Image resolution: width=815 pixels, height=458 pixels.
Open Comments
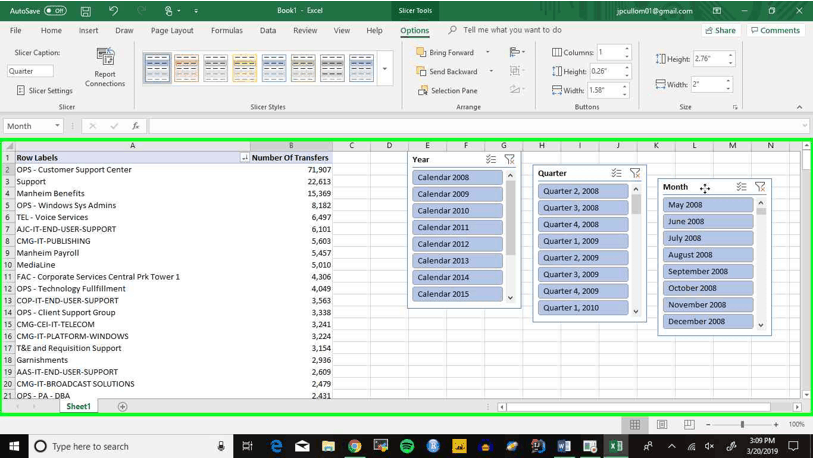click(775, 31)
